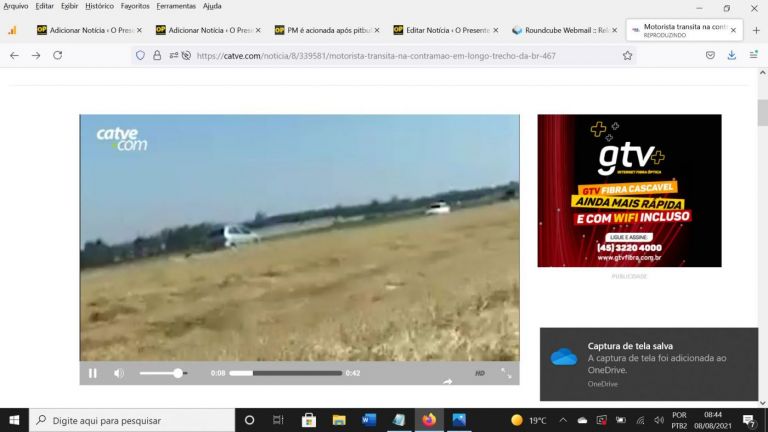Mute the video sound
768x432 pixels.
pos(119,373)
